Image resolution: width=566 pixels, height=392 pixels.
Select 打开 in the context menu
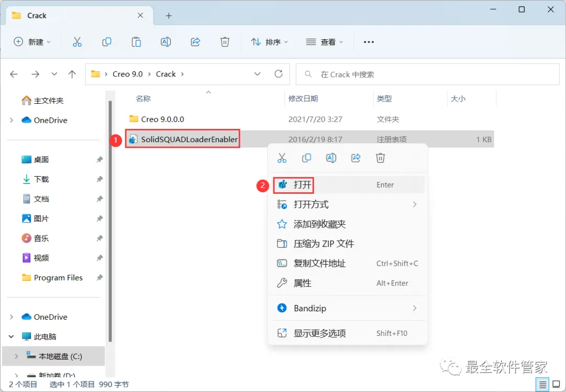(348, 185)
